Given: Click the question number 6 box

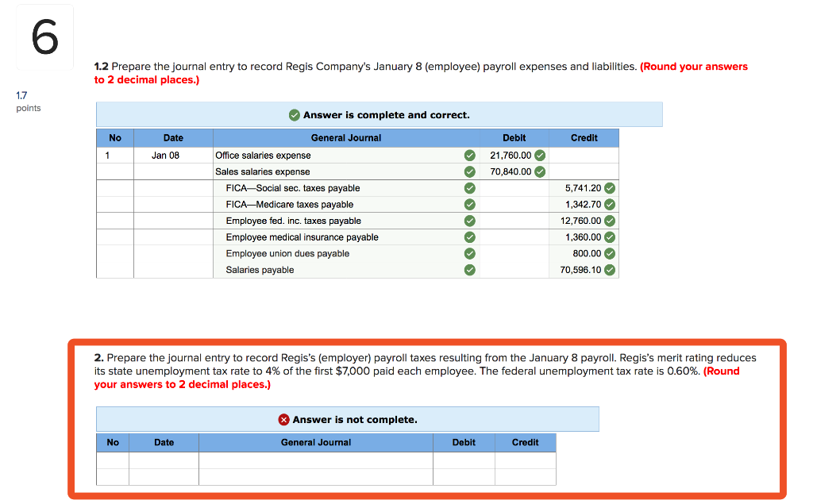Looking at the screenshot, I should pos(44,36).
